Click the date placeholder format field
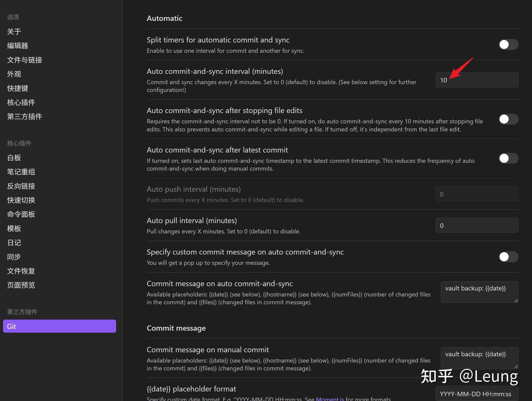 click(x=477, y=394)
